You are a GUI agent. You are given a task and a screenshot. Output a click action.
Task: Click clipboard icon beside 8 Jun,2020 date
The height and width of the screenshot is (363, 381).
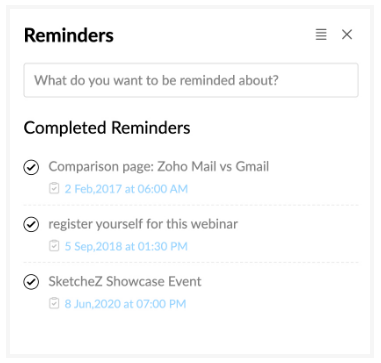pos(54,303)
